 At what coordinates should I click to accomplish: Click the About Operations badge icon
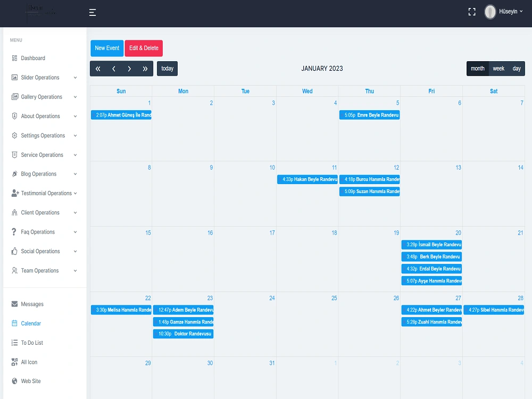[x=14, y=116]
